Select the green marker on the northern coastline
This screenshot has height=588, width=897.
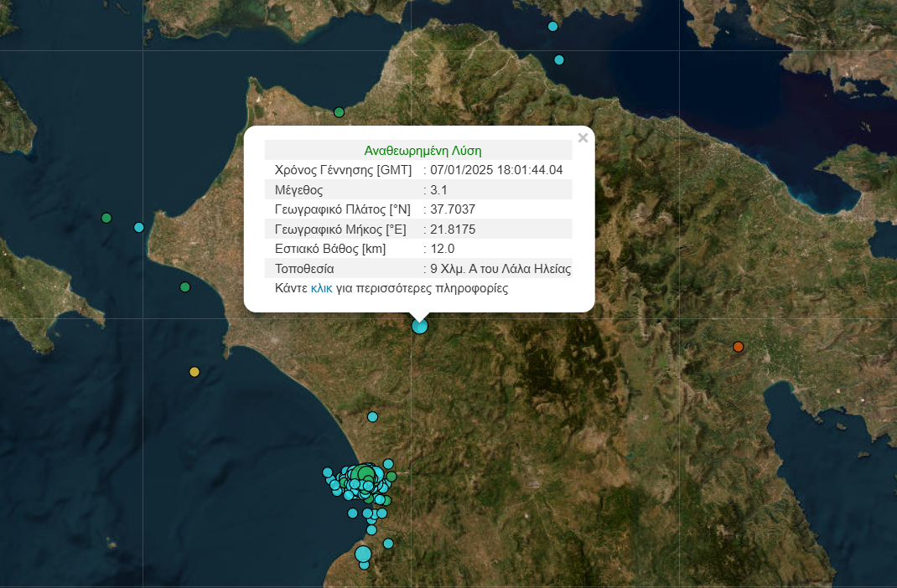tap(339, 112)
